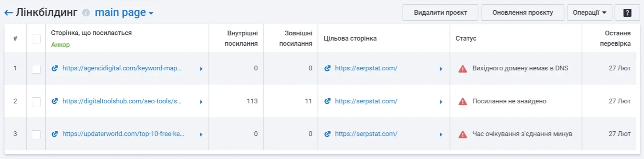Tick the checkbox for row 1
This screenshot has width=644, height=159.
36,69
